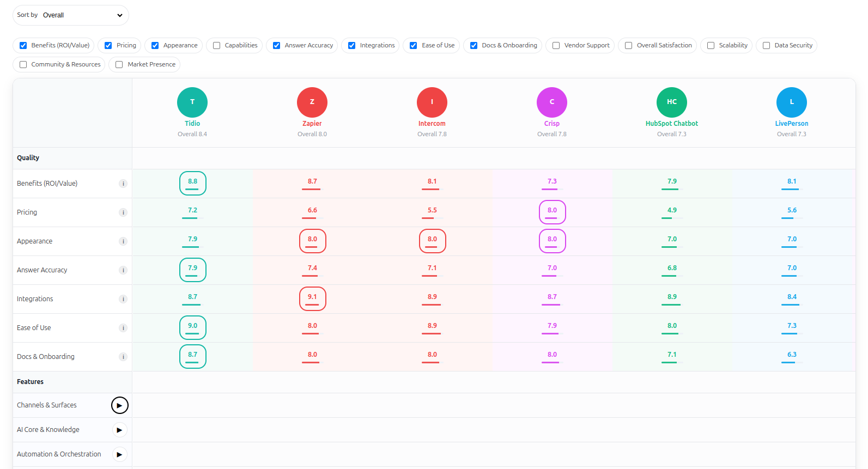Uncheck the Answer Accuracy filter
868x469 pixels.
click(277, 46)
